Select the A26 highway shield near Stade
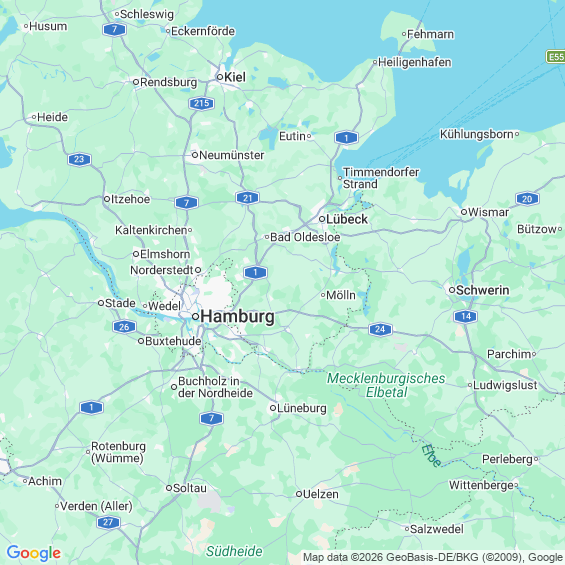This screenshot has width=565, height=565. coord(124,327)
